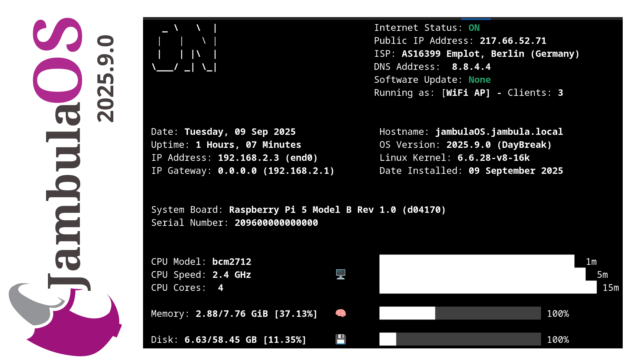Click CPU Cores 4 value
This screenshot has height=364, width=632.
pyautogui.click(x=221, y=288)
